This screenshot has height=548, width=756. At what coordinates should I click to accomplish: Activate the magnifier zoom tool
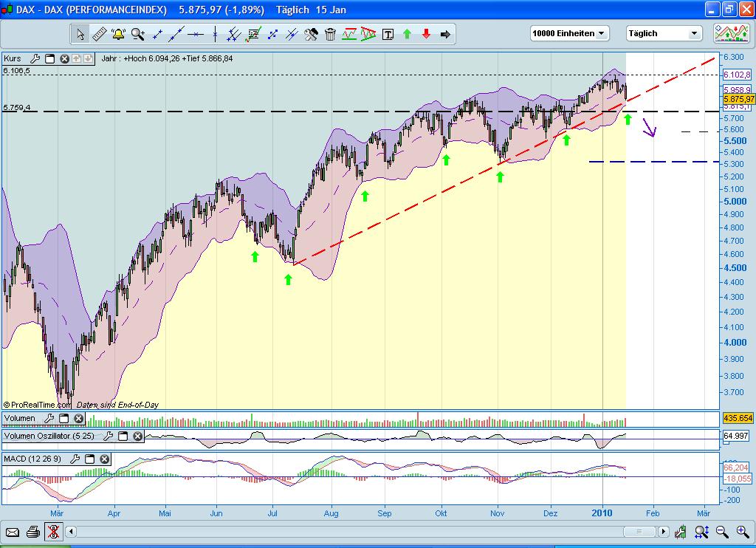tap(138, 34)
